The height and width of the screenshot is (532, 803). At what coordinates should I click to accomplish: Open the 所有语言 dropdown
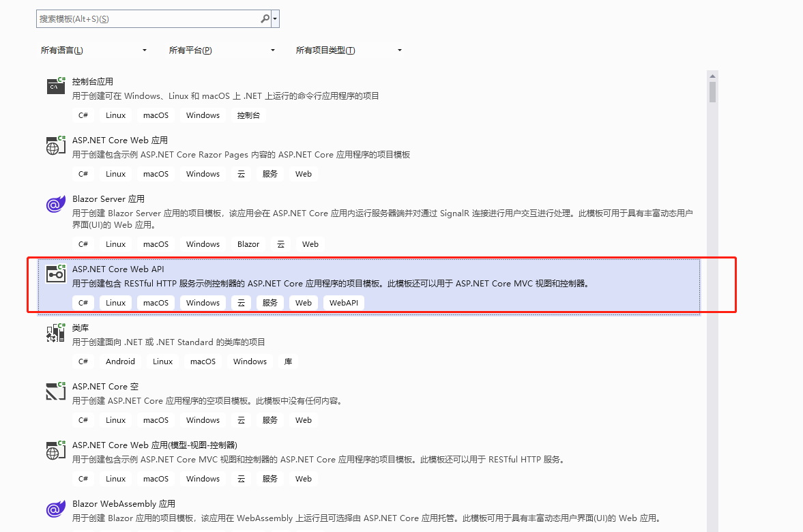click(96, 50)
